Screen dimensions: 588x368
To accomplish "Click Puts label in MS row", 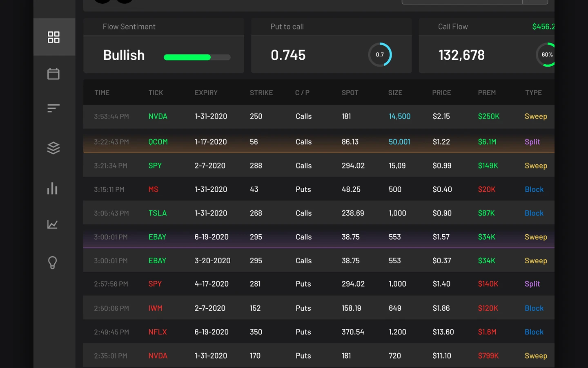I will click(303, 189).
